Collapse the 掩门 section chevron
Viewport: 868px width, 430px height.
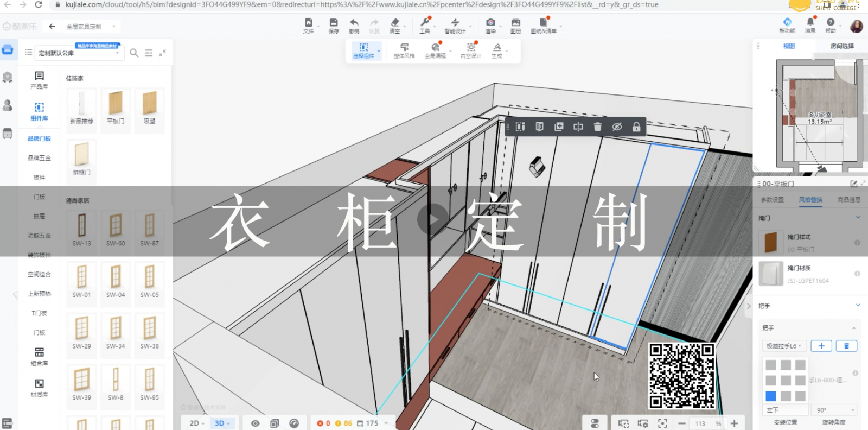(x=858, y=218)
